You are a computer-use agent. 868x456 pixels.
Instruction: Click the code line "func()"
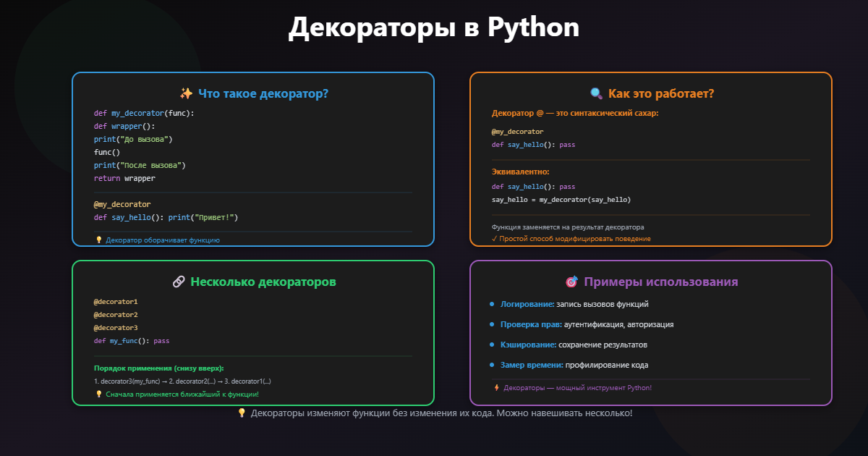pos(107,152)
